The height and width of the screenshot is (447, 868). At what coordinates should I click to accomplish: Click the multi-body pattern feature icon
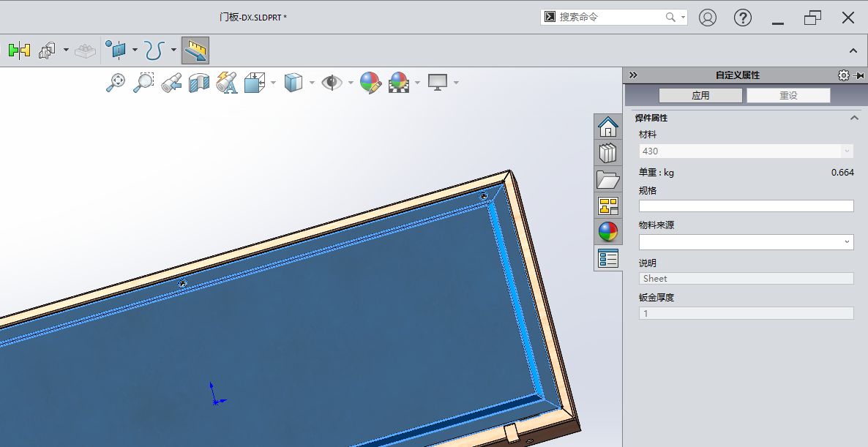[48, 51]
